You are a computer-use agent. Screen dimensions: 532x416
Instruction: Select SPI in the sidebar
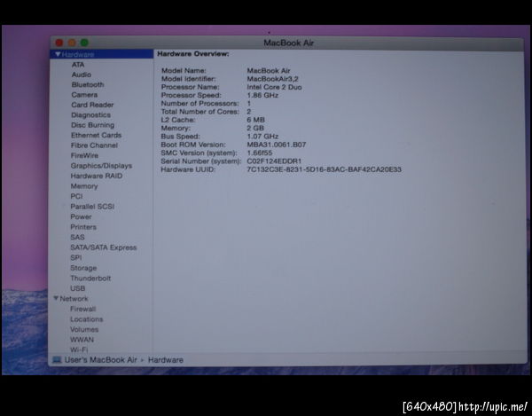(76, 257)
